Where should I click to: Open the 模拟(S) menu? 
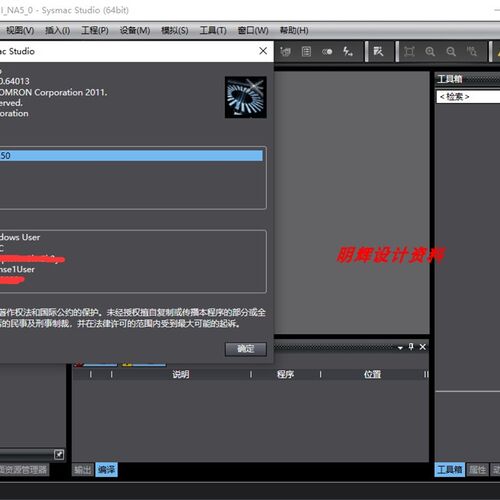(x=175, y=31)
